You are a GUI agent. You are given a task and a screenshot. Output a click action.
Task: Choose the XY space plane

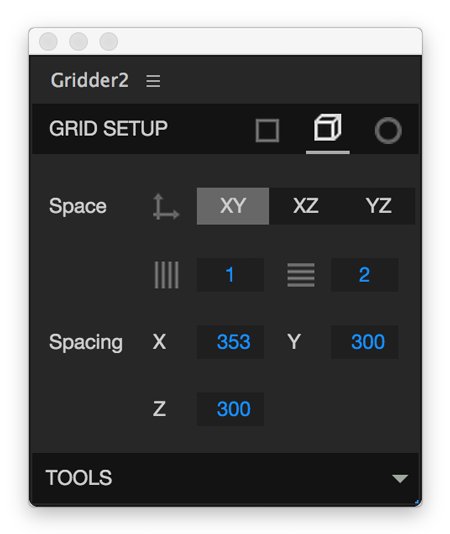tap(233, 206)
